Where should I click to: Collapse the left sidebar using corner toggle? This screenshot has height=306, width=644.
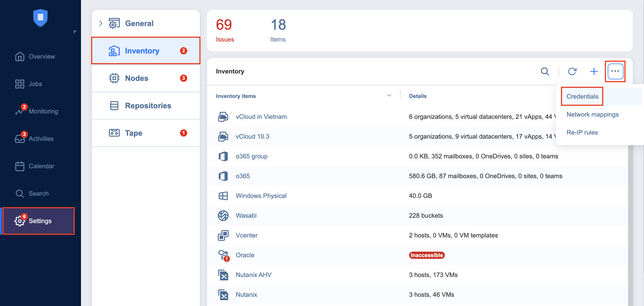coord(75,32)
